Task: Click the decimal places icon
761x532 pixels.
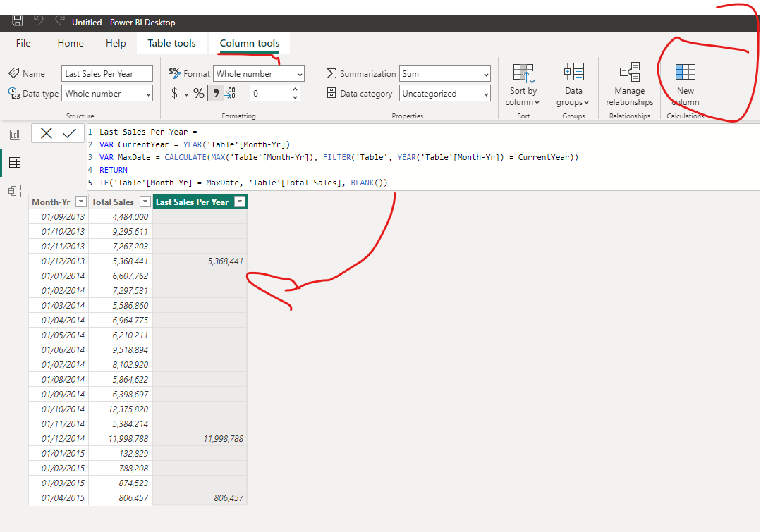Action: 231,93
